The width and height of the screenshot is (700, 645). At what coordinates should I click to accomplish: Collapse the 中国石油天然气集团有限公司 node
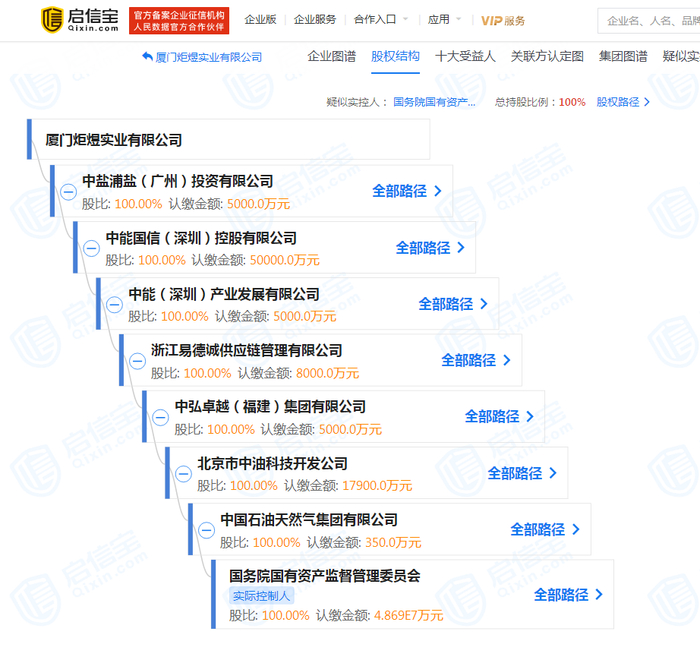[206, 530]
